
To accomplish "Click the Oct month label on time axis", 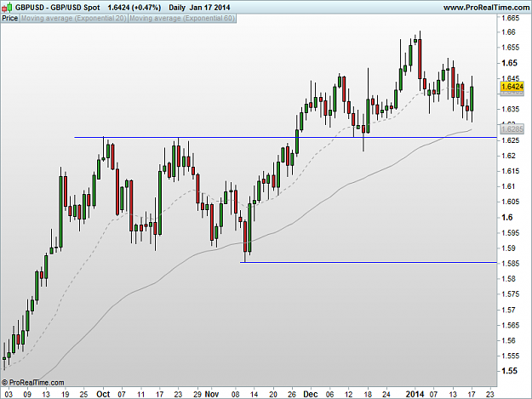I will [103, 394].
